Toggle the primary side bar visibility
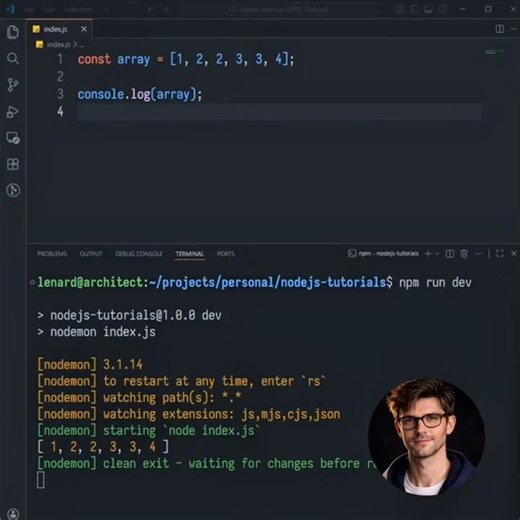The height and width of the screenshot is (520, 520). coord(414,9)
